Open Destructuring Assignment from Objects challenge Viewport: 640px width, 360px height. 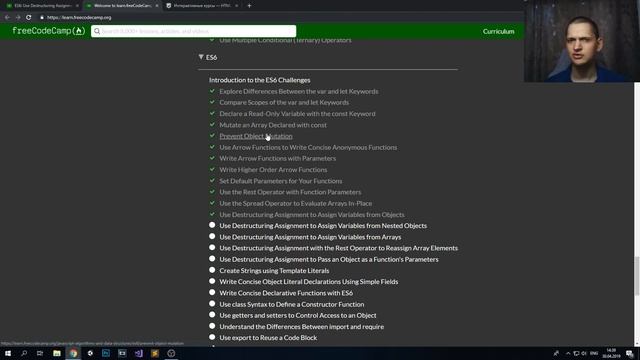point(312,215)
